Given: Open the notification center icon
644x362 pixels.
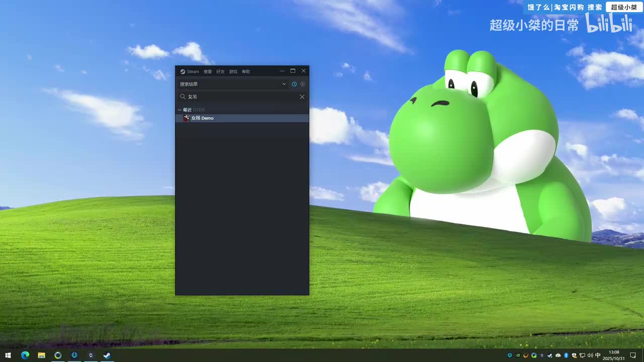Looking at the screenshot, I should pos(633,355).
